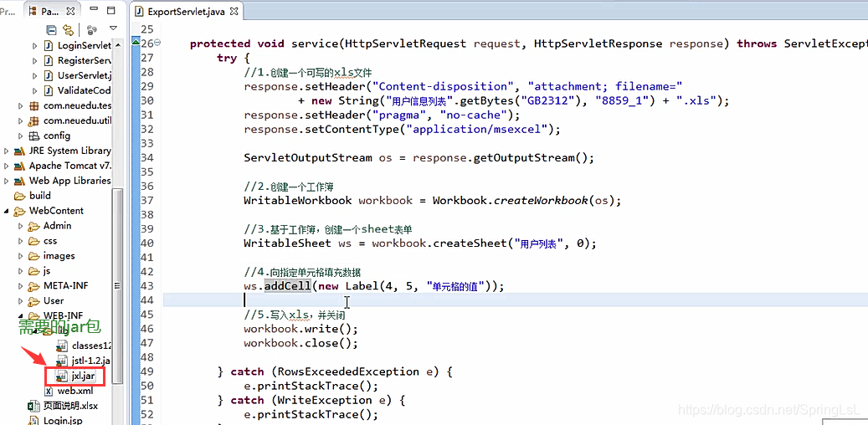This screenshot has height=425, width=868.
Task: Click com.neuedu.test package icon
Action: [33, 105]
